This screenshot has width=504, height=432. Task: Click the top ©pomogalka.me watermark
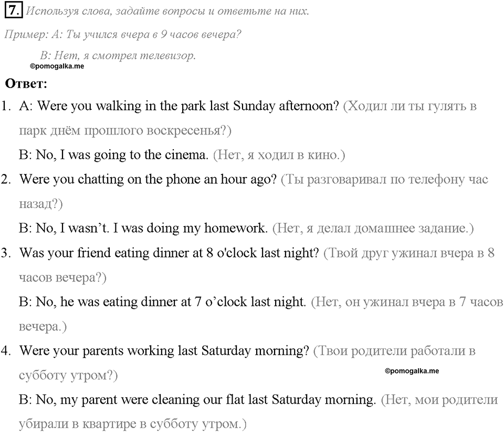(57, 66)
